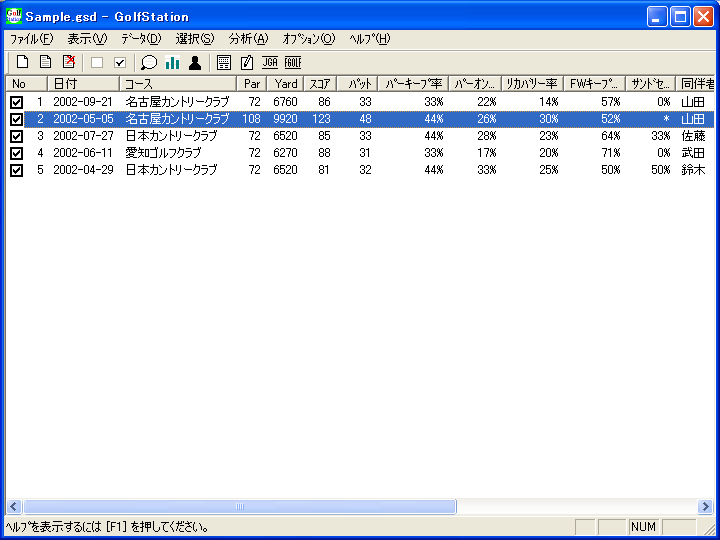Image resolution: width=720 pixels, height=540 pixels.
Task: Click companion name 武田
Action: pos(693,153)
